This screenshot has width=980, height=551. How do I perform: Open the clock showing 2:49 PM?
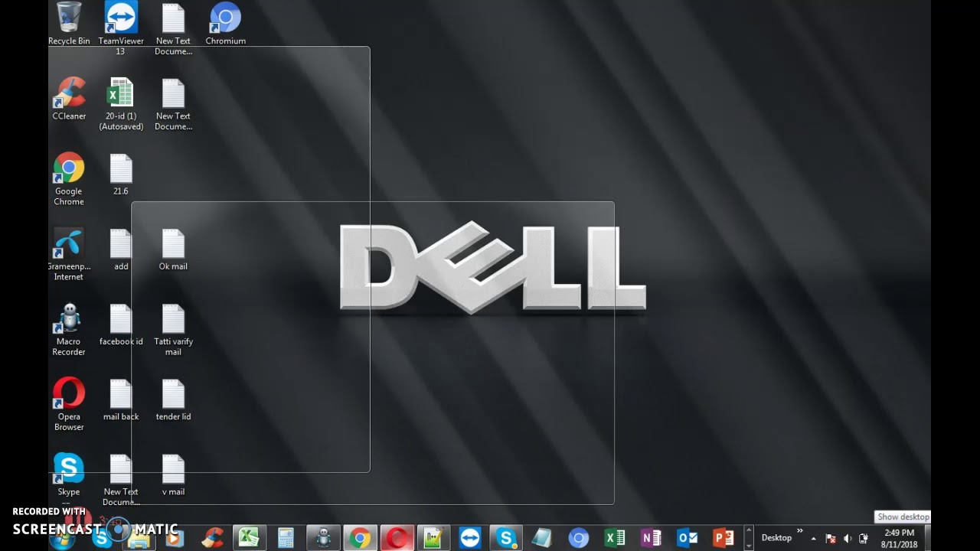(899, 539)
